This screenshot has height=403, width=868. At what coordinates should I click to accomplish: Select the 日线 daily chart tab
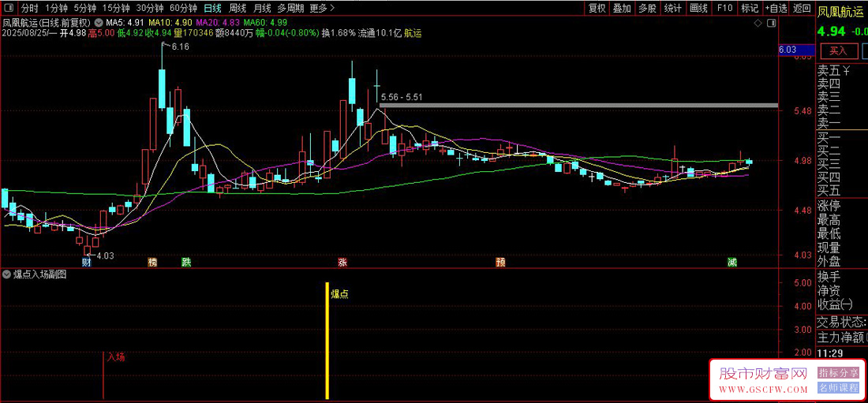212,9
